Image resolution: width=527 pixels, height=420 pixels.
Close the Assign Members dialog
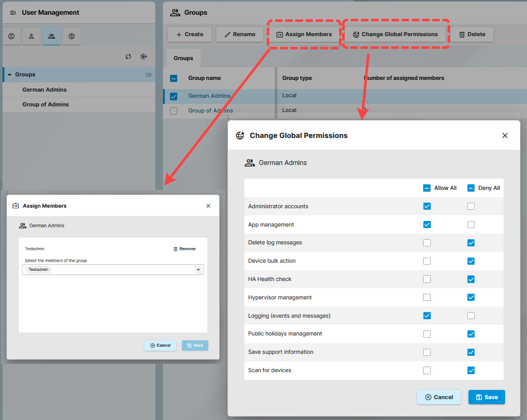pyautogui.click(x=208, y=206)
